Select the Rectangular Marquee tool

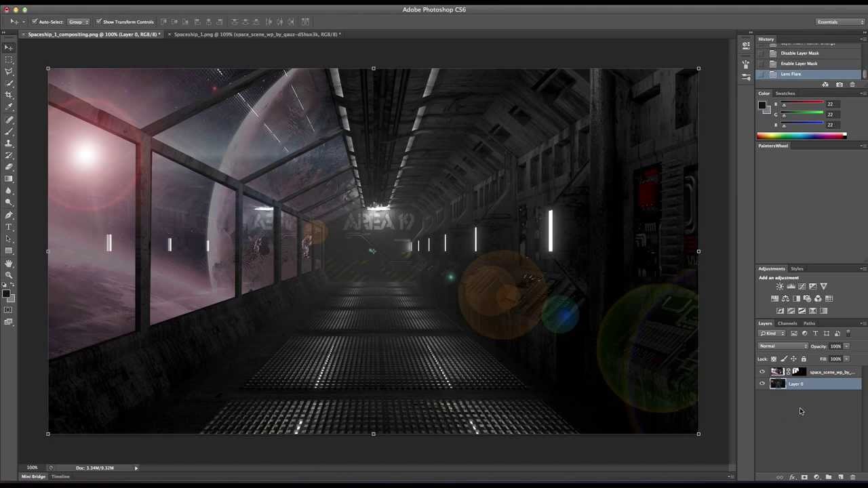tap(9, 59)
